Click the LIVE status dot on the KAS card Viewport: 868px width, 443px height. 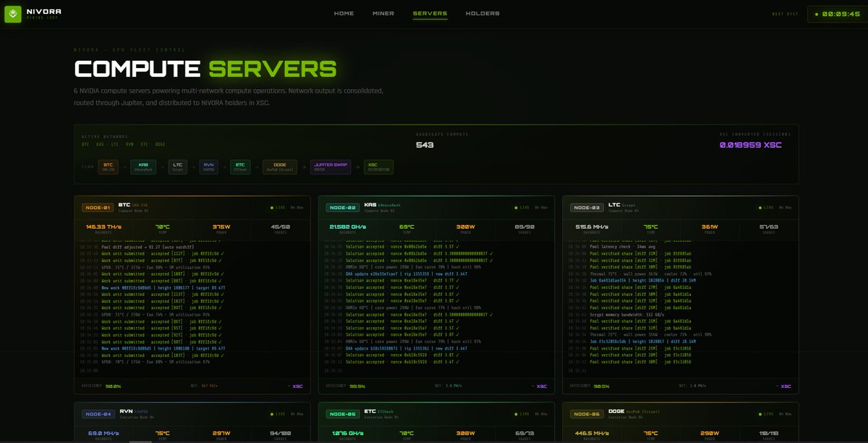coord(516,208)
